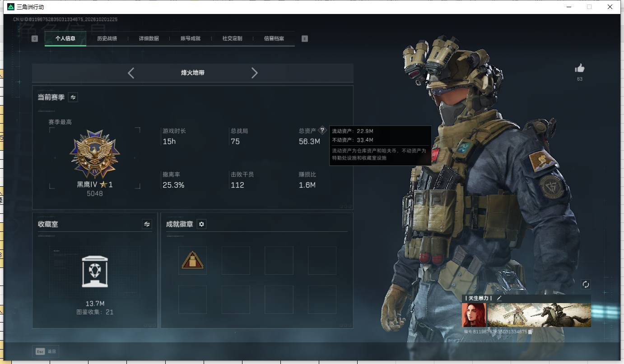The width and height of the screenshot is (624, 364).
Task: Click the 总战局 value 75
Action: [235, 141]
